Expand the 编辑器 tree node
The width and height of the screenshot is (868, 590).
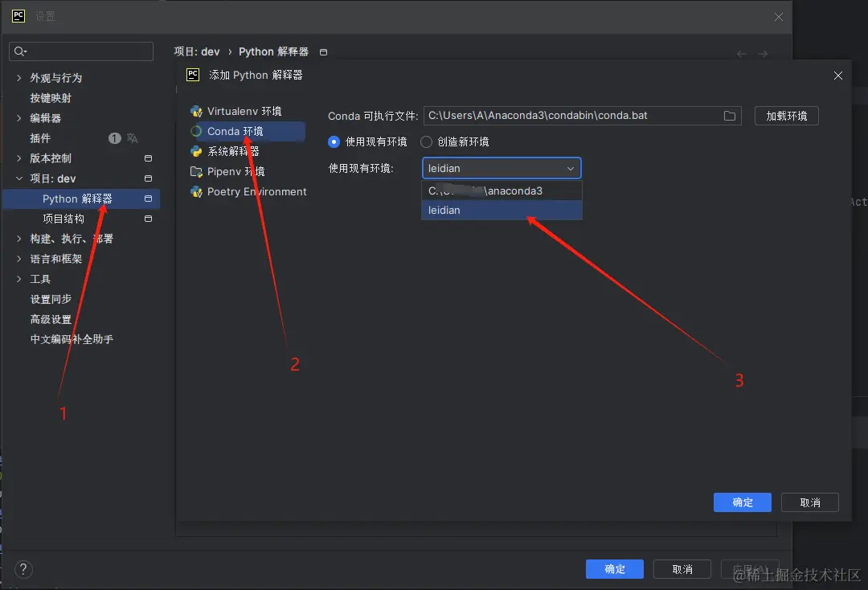pos(18,118)
